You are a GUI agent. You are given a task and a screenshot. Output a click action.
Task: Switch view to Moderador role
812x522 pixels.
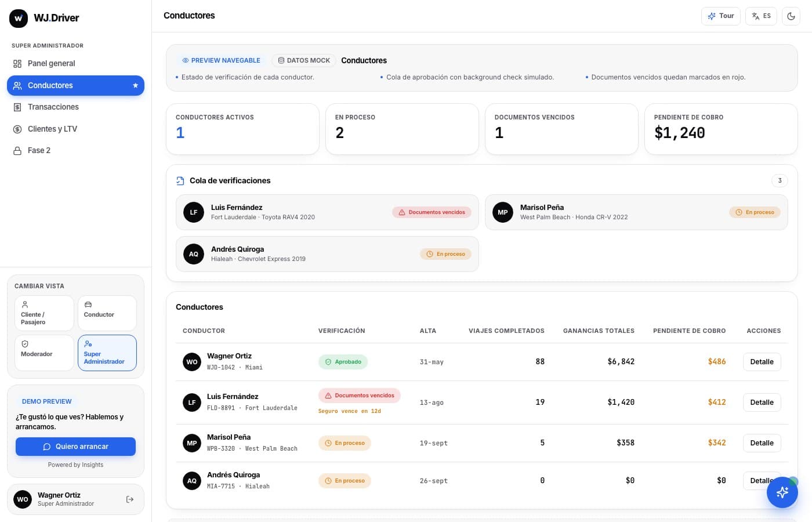coord(44,353)
